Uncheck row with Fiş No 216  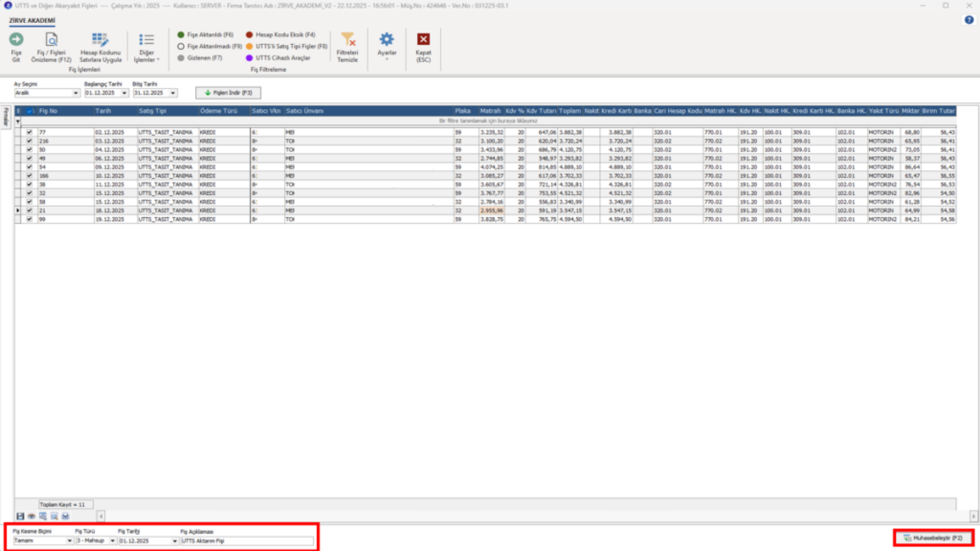30,142
